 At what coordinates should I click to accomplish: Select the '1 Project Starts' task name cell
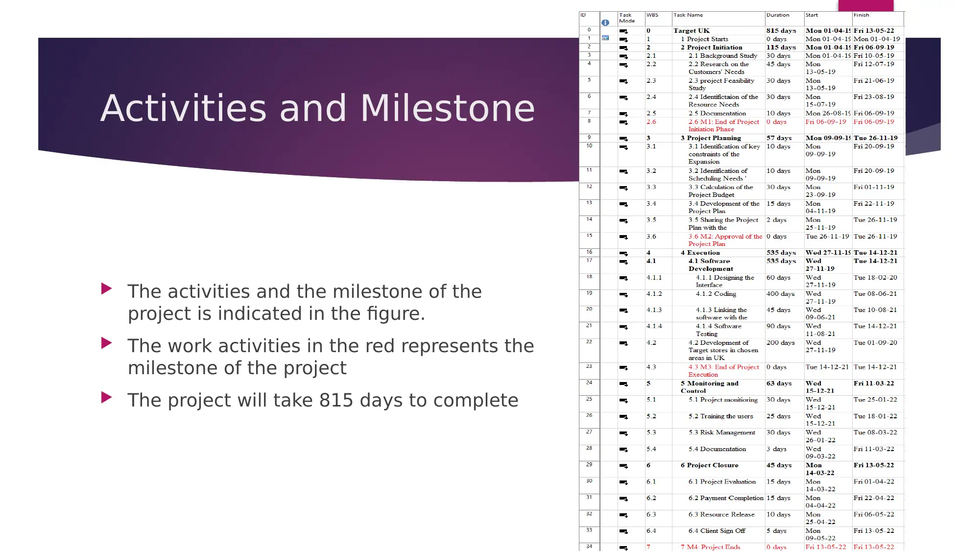coord(718,39)
